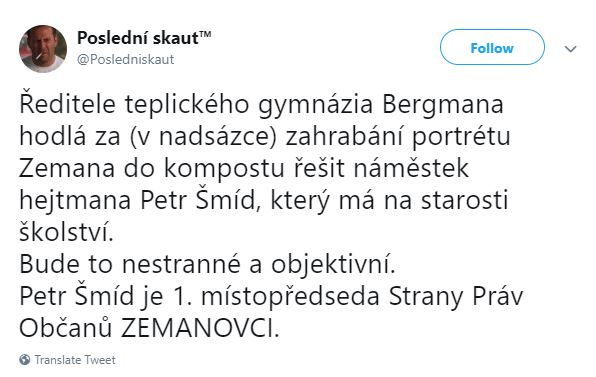The height and width of the screenshot is (377, 596).
Task: Follow the Poslední skaut account
Action: [492, 47]
